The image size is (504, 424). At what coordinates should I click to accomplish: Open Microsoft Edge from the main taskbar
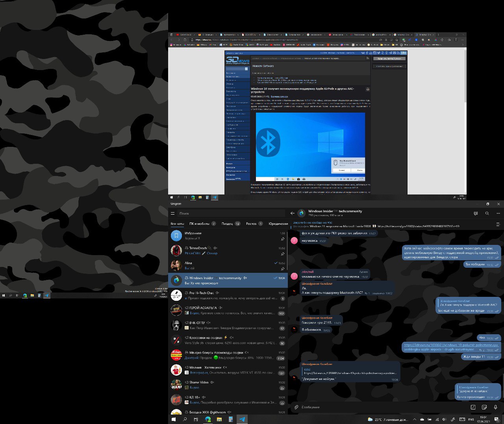point(208,420)
